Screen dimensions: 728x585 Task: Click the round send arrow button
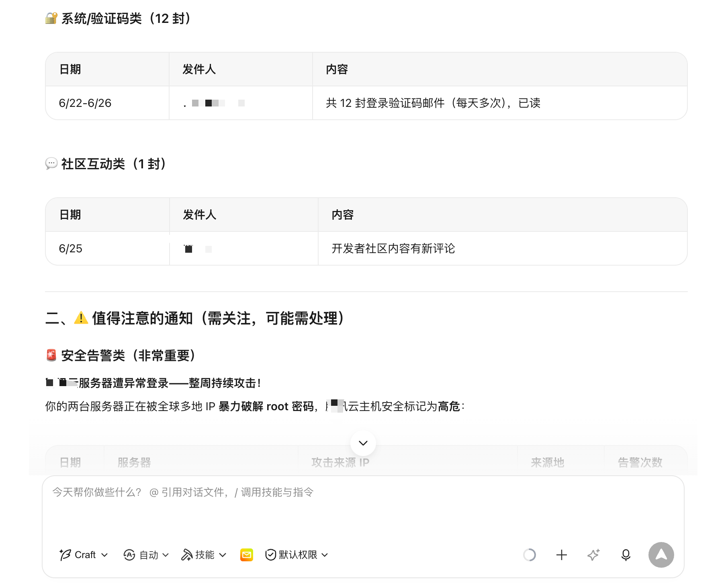pos(661,555)
